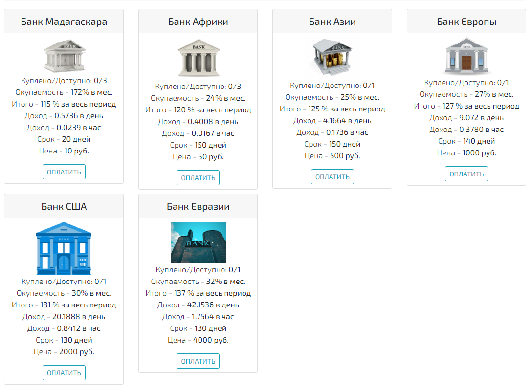Click 'Окупаемость - 172% в мес.' text
This screenshot has width=532, height=392.
pyautogui.click(x=64, y=92)
